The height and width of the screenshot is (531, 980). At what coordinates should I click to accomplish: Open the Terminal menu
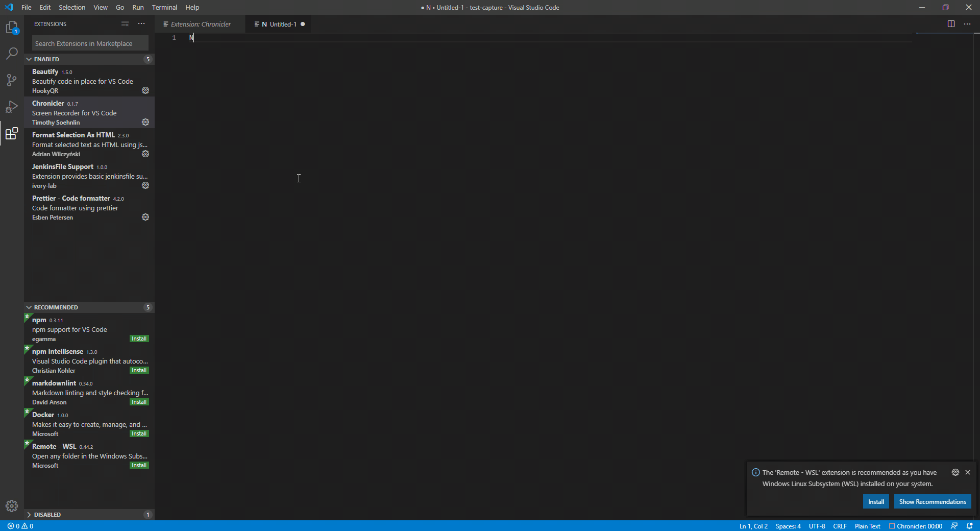[x=164, y=7]
